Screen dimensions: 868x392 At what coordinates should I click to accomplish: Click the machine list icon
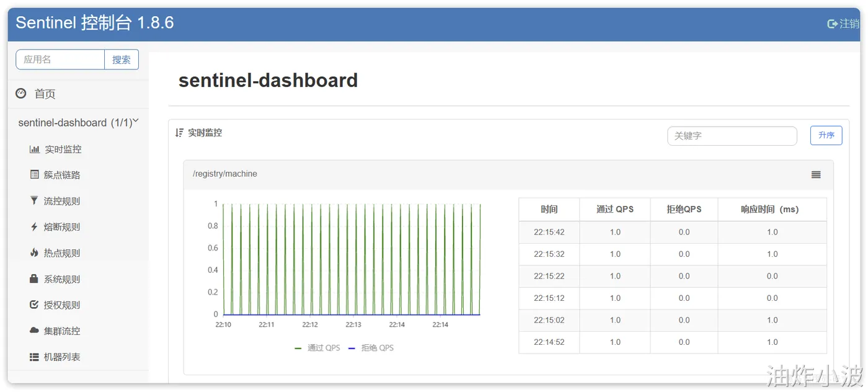point(34,357)
